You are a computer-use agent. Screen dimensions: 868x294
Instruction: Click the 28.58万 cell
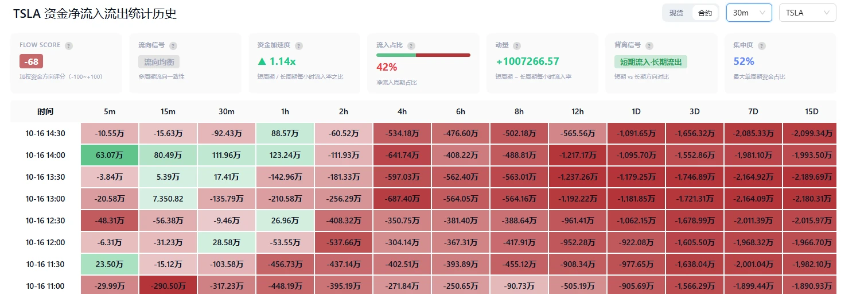click(x=227, y=242)
